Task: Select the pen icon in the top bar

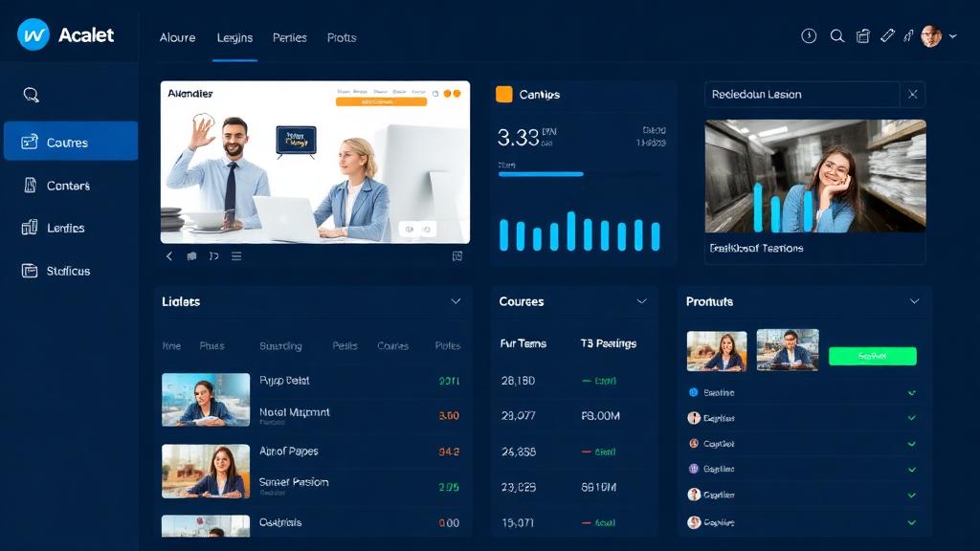Action: click(x=887, y=35)
